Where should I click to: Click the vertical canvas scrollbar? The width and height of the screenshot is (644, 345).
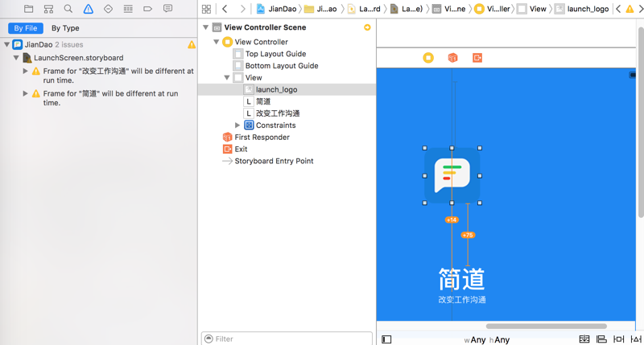[x=641, y=122]
